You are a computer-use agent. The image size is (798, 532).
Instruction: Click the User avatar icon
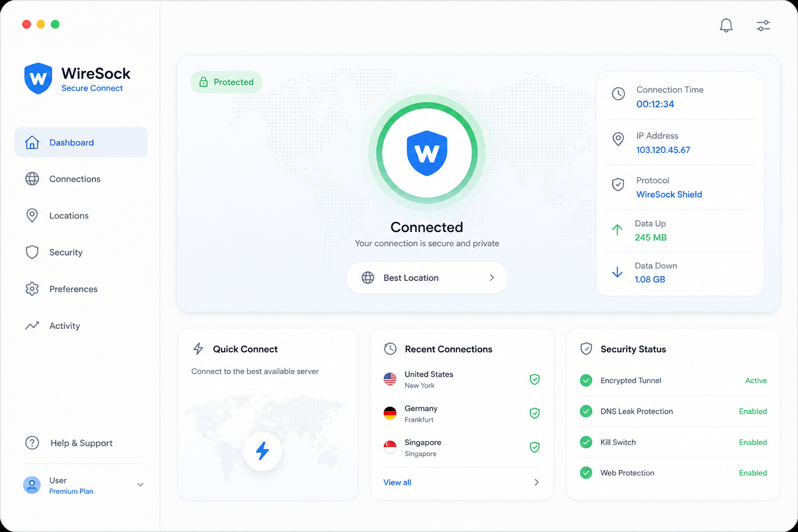(x=32, y=485)
